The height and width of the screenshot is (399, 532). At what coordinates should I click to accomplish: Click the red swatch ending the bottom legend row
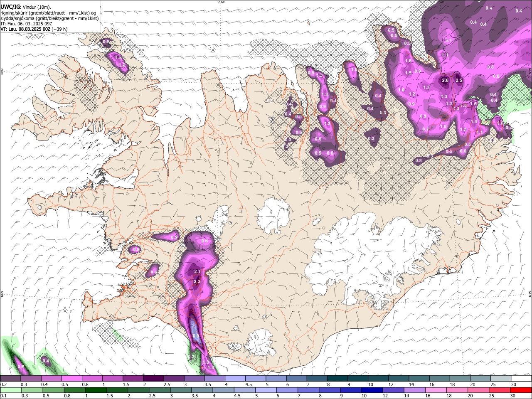coord(521,390)
